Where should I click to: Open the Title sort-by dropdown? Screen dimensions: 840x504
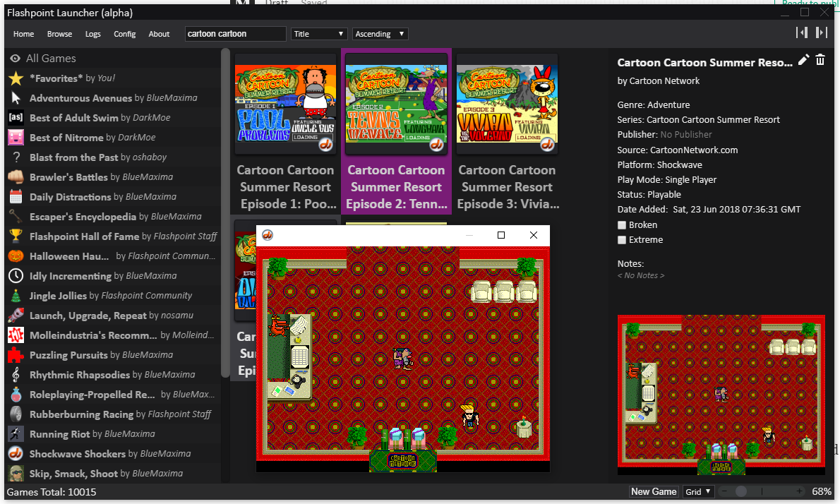pyautogui.click(x=319, y=34)
